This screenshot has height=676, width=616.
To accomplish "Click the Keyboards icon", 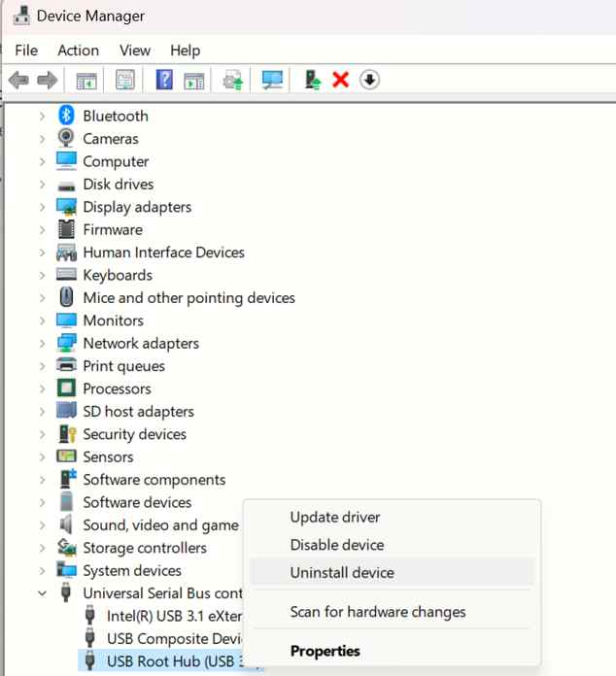I will [66, 275].
